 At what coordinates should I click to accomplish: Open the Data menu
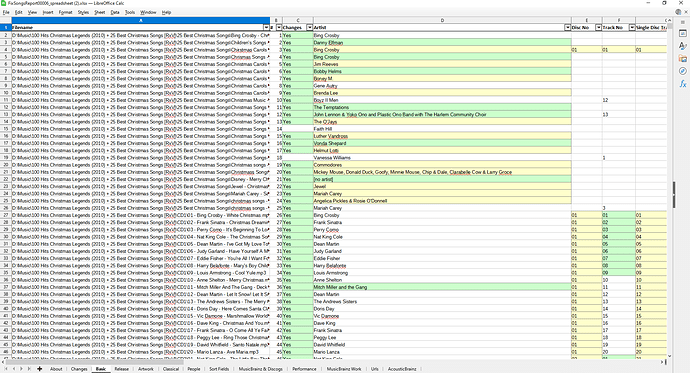(x=115, y=12)
